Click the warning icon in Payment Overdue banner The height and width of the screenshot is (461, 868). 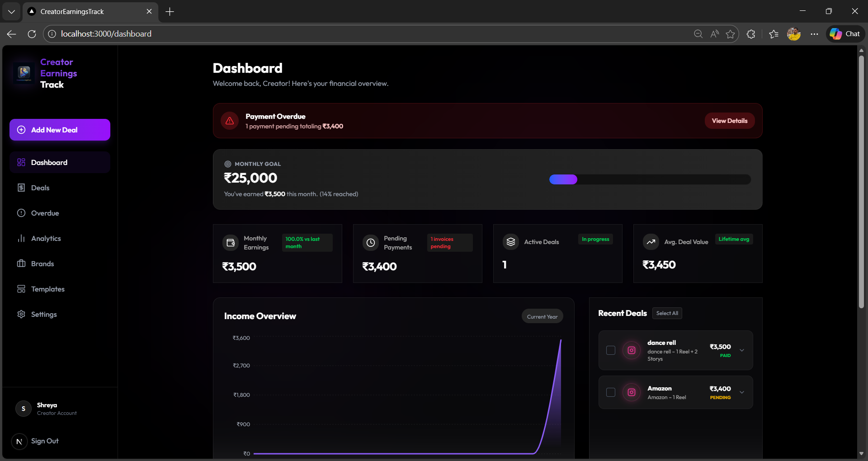pos(229,121)
